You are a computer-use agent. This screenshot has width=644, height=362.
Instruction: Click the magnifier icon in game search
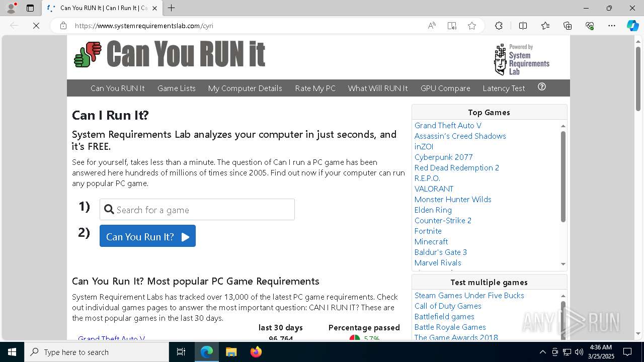click(109, 210)
